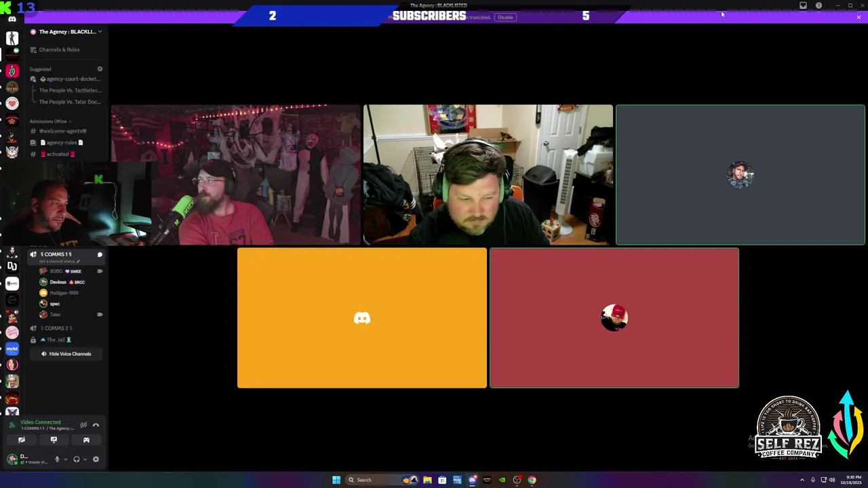Open User Settings gear

(96, 460)
